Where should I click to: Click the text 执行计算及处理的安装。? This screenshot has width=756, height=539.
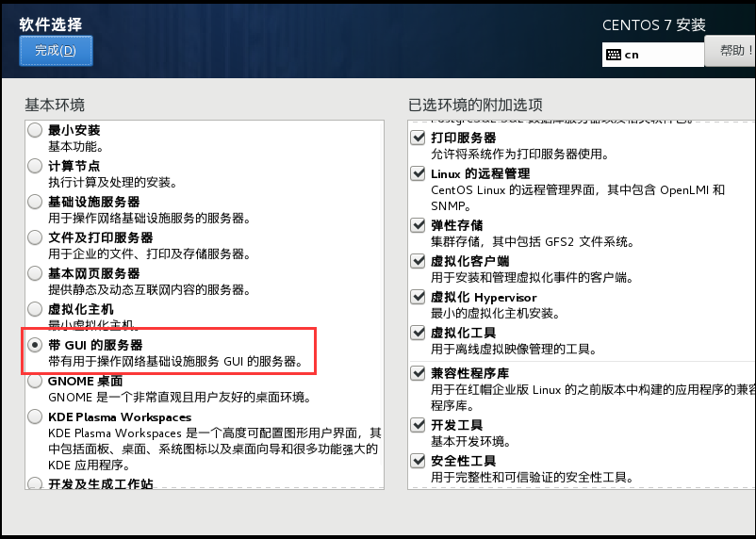(114, 182)
